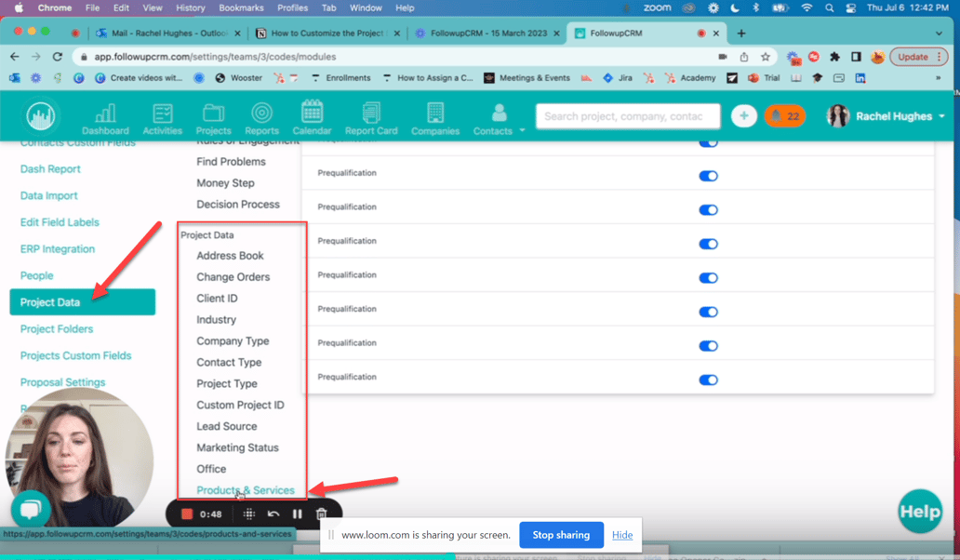Pause the Loom recording
This screenshot has width=960, height=560.
(x=297, y=513)
